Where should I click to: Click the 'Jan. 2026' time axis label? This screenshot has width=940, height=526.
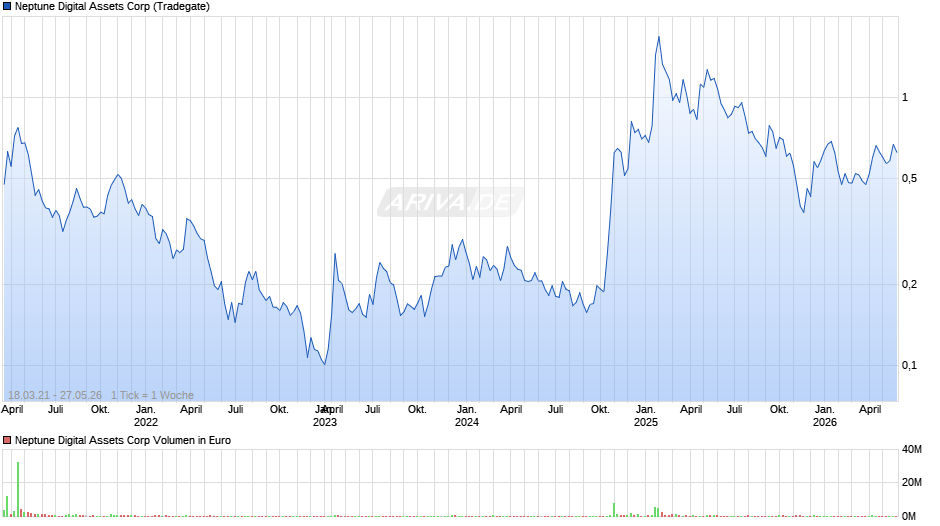click(x=825, y=416)
